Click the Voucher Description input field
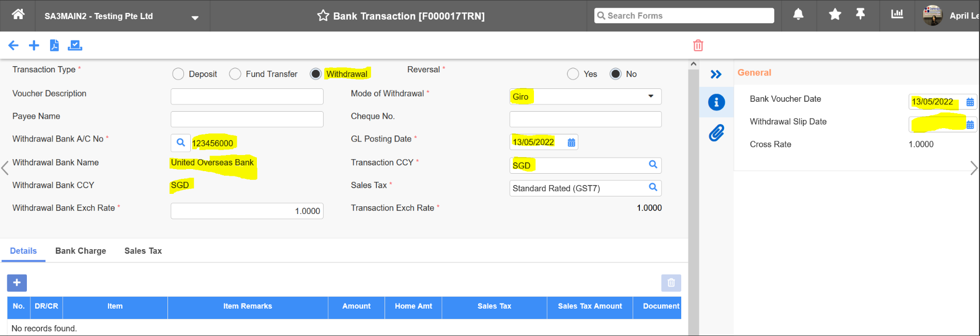This screenshot has height=336, width=980. 247,97
